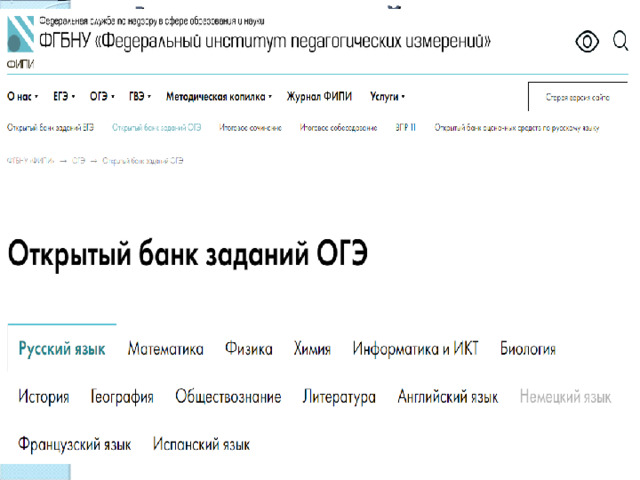
Task: Click «Старая версия сайта» button
Action: pos(578,97)
